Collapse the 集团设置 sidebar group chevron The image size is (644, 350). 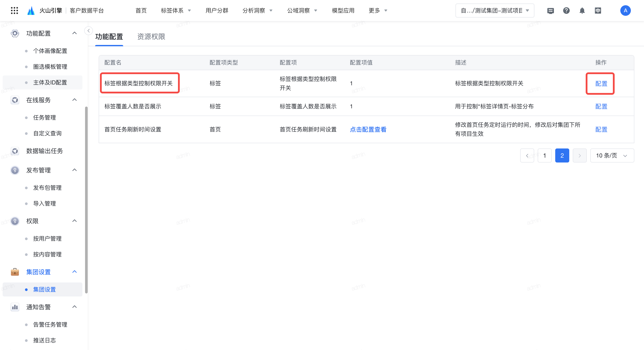click(75, 271)
